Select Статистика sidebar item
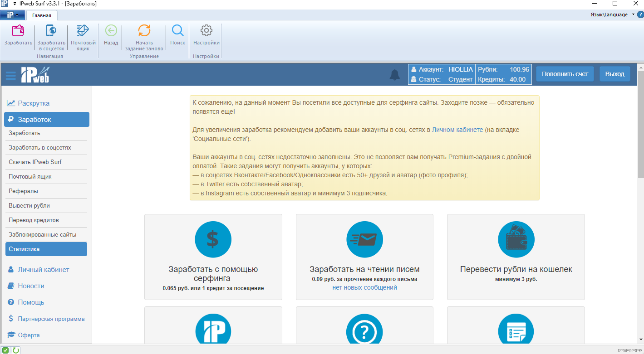The height and width of the screenshot is (354, 644). tap(46, 249)
